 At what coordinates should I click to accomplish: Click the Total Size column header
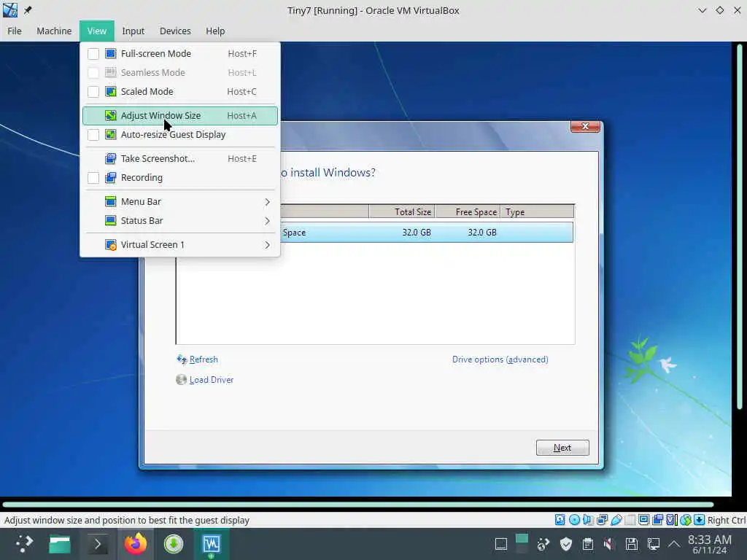tap(402, 212)
